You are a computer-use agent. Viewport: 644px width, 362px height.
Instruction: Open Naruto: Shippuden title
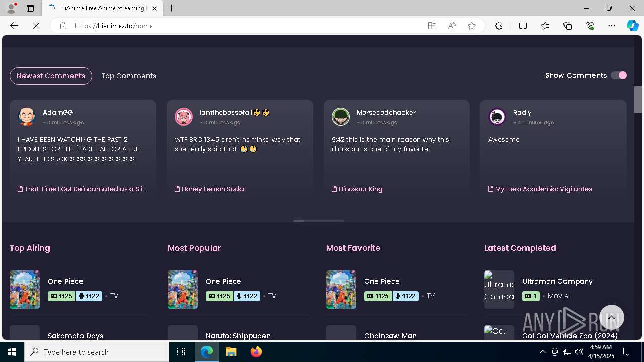(x=238, y=336)
